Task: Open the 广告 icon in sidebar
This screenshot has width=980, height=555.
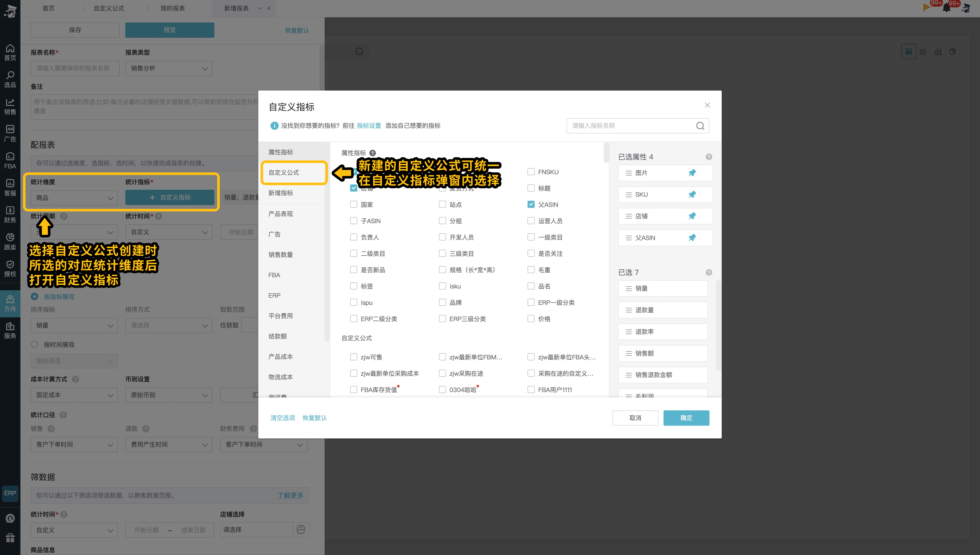Action: tap(10, 129)
